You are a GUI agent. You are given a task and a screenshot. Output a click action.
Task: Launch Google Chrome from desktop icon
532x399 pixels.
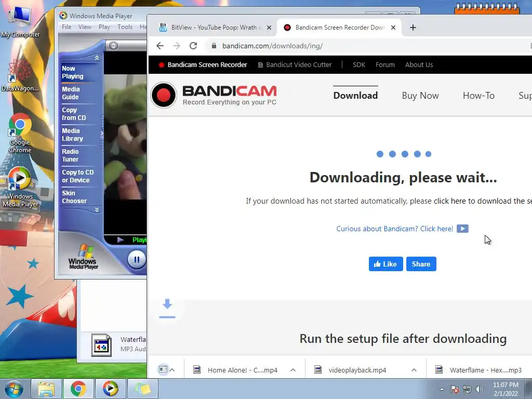pyautogui.click(x=20, y=133)
